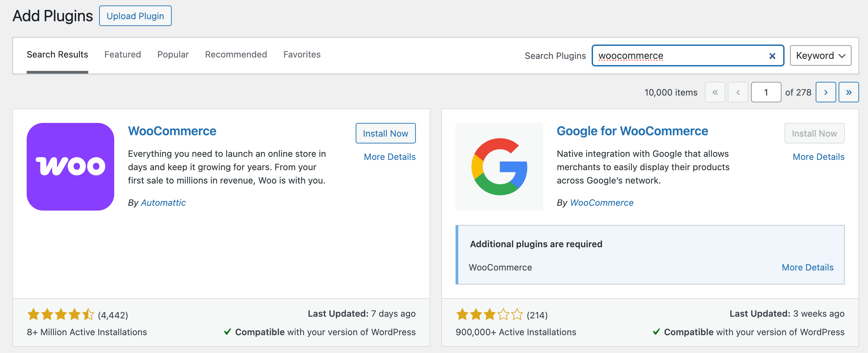This screenshot has height=353, width=868.
Task: Focus the Search Plugins input field
Action: pos(688,55)
